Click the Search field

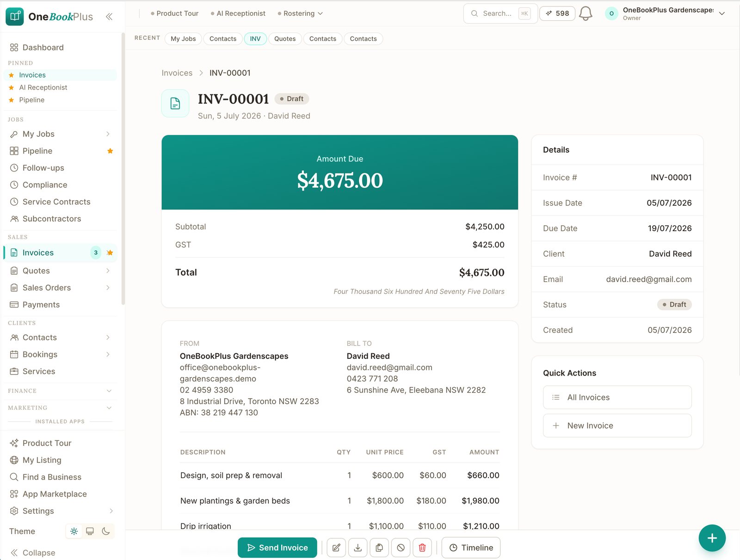click(500, 13)
